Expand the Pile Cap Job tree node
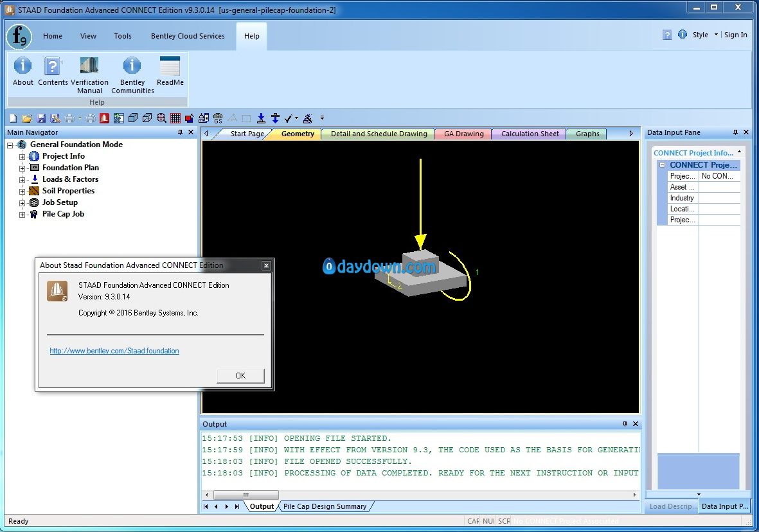759x532 pixels. (22, 215)
